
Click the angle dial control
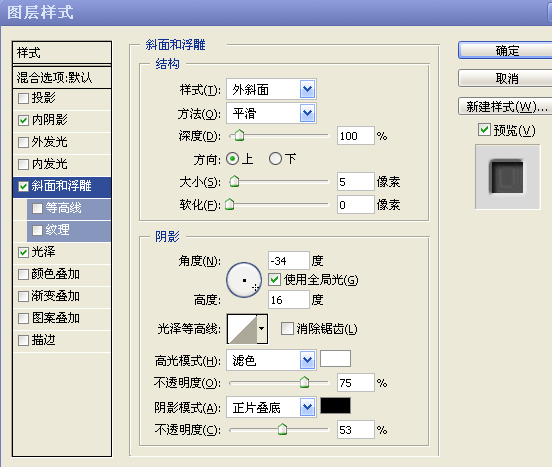pyautogui.click(x=244, y=280)
